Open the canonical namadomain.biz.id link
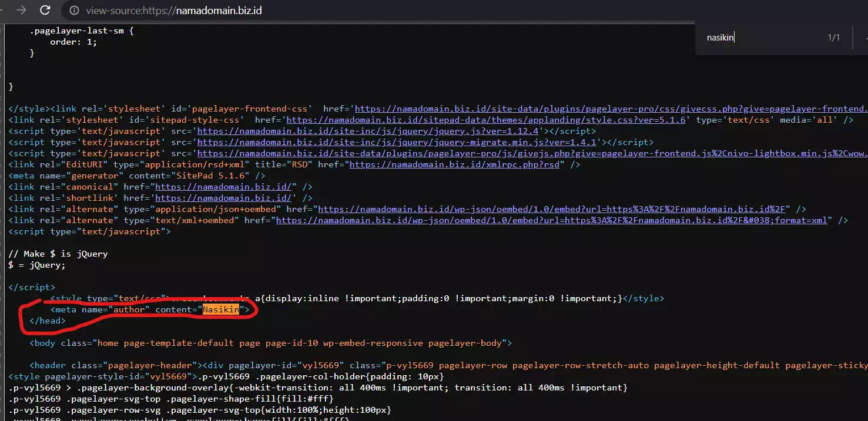Screen dimensions: 868x421 223,187
